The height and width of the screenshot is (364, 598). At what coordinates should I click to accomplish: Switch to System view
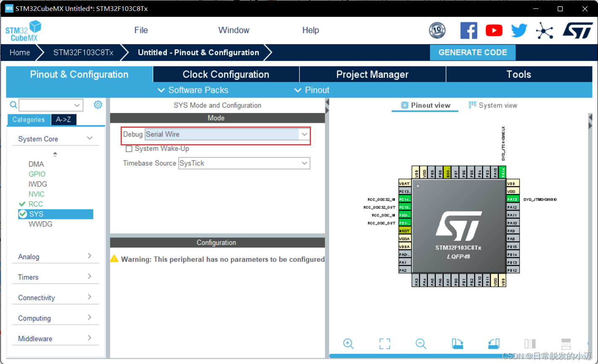(x=493, y=105)
